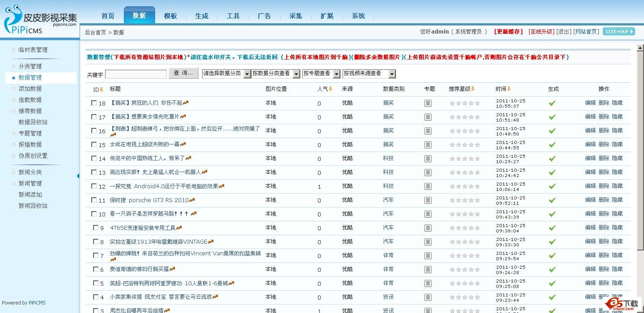Click the green generated checkmark for row 17
The image size is (644, 313).
(552, 117)
